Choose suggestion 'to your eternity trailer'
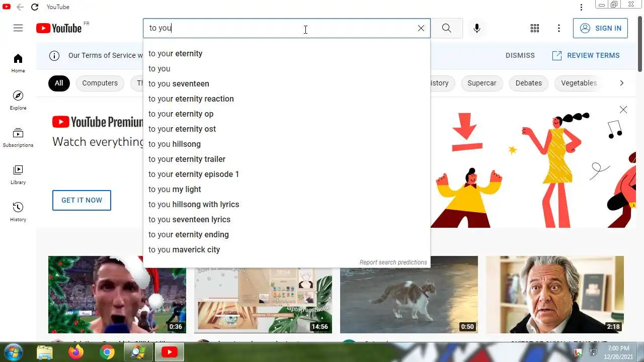 point(287,159)
